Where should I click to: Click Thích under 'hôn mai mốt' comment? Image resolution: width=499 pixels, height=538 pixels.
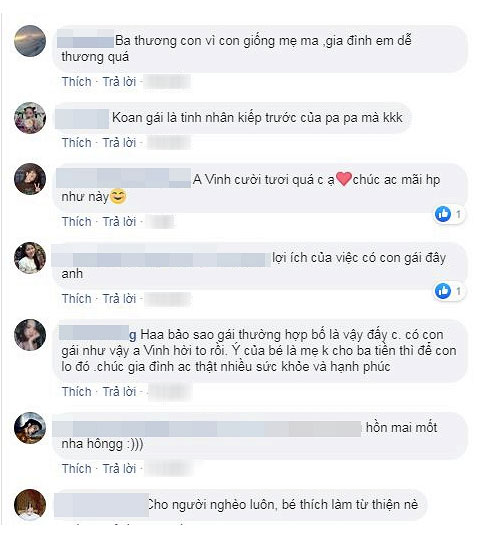tap(77, 469)
